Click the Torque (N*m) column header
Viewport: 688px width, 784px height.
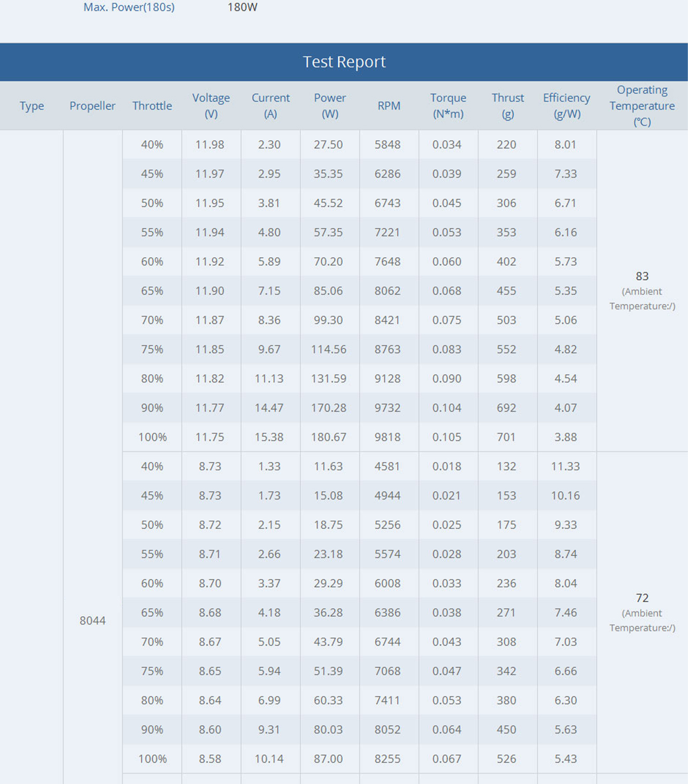pyautogui.click(x=448, y=106)
